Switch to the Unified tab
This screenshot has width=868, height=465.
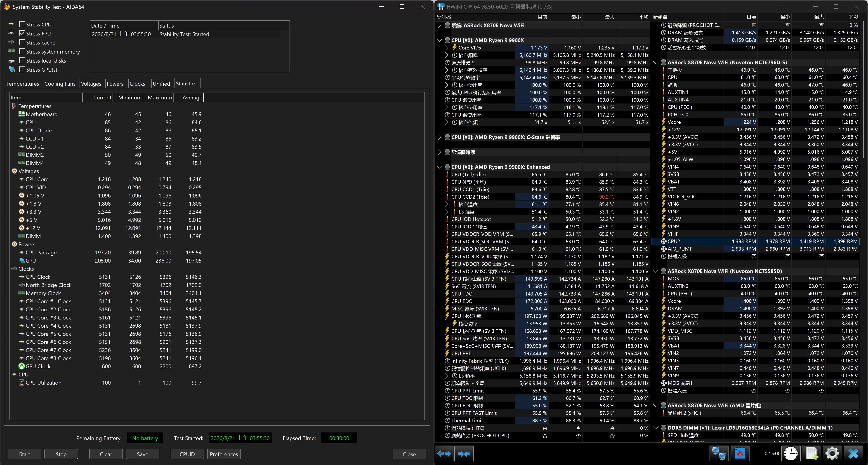coord(161,84)
